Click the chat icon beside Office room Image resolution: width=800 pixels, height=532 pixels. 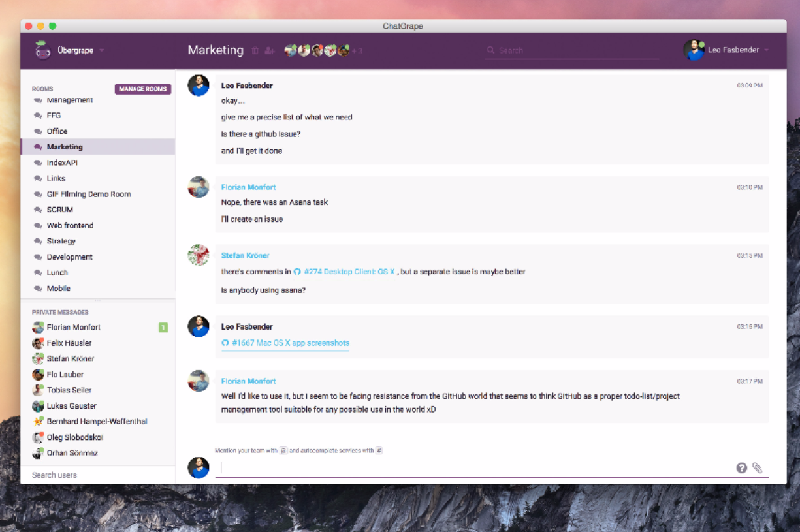pyautogui.click(x=38, y=131)
